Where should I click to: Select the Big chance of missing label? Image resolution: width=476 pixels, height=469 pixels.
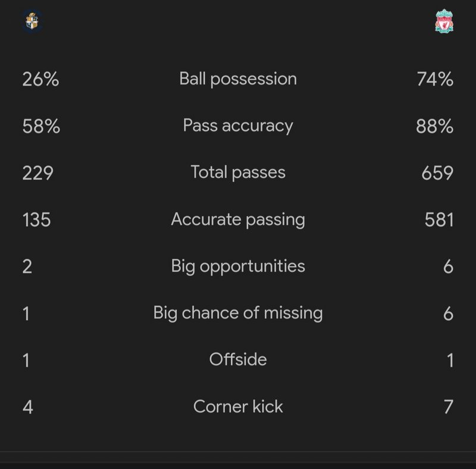[x=238, y=313]
